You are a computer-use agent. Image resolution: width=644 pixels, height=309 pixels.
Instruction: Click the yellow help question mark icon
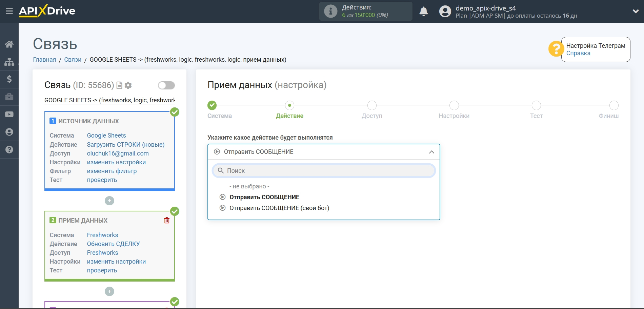click(x=556, y=49)
